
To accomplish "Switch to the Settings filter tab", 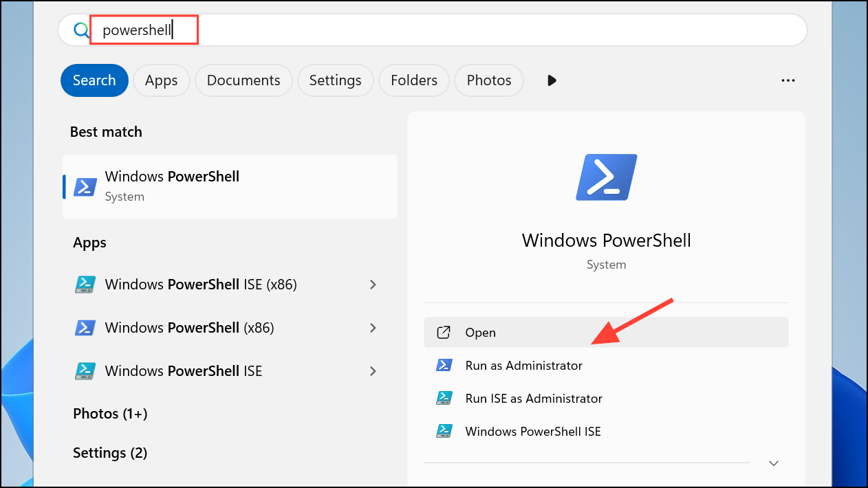I will click(335, 80).
